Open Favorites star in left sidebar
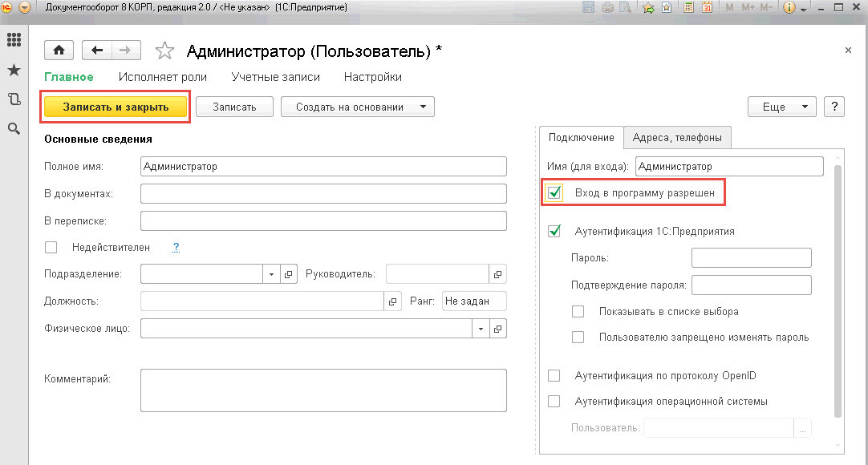The height and width of the screenshot is (465, 868). click(14, 71)
